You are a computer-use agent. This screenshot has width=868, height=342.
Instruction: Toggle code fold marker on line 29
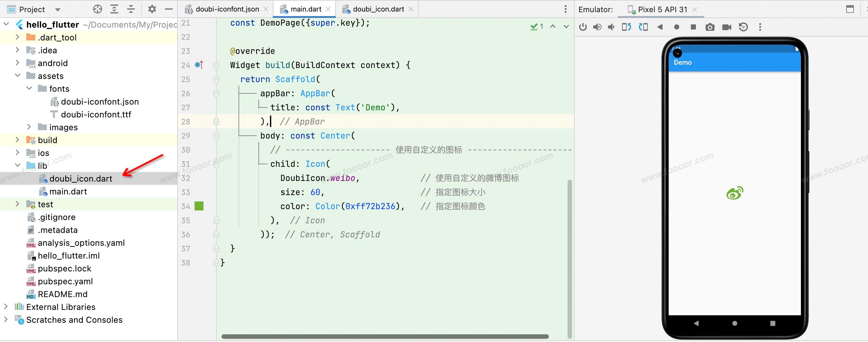pyautogui.click(x=216, y=136)
